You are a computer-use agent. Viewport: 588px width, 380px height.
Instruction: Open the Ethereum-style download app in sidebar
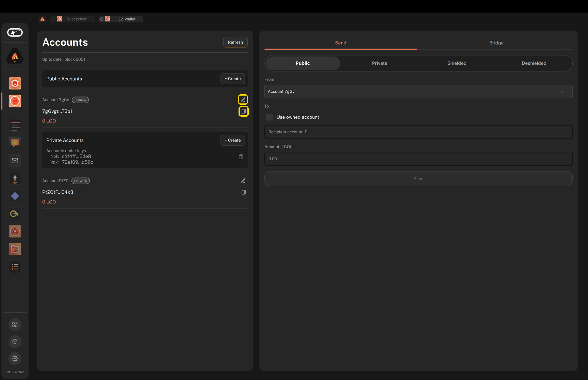pos(15,178)
